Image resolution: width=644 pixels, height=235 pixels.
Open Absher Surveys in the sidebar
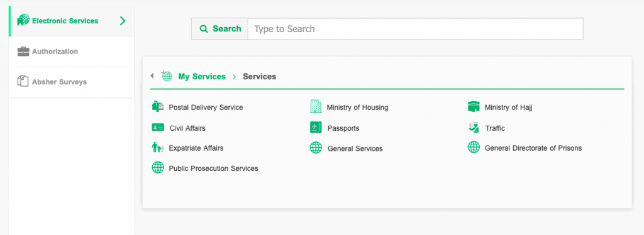[72, 82]
